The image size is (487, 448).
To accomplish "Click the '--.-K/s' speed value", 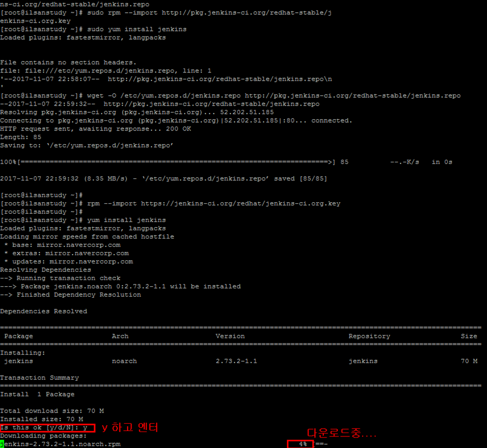I will point(405,162).
